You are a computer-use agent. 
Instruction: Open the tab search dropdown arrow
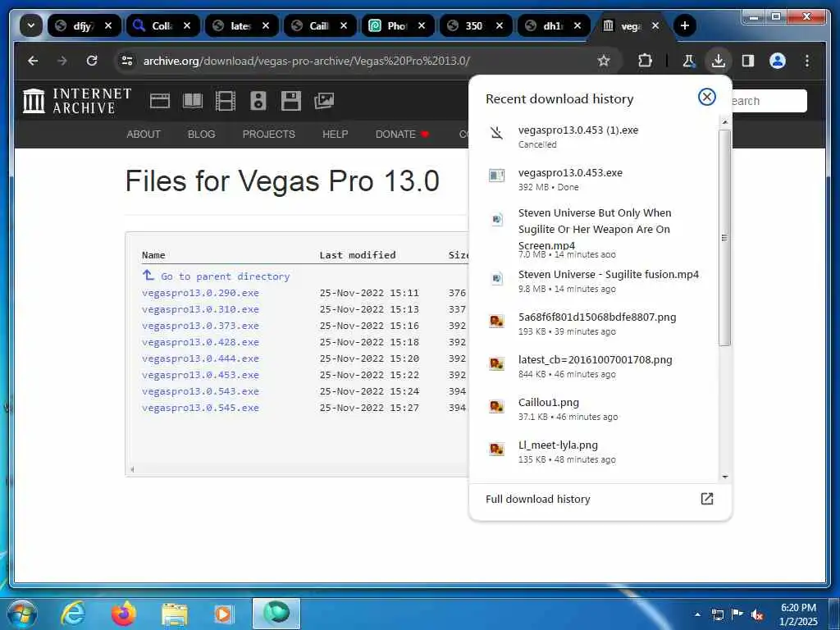[31, 25]
